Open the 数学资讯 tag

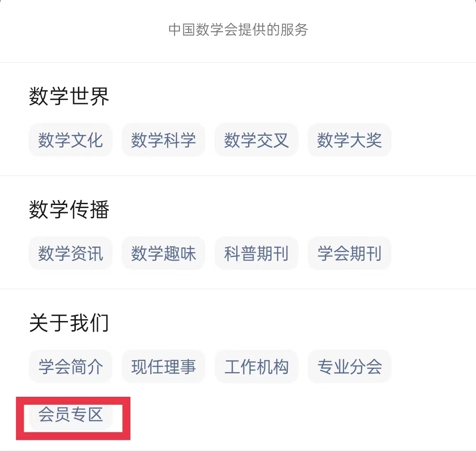71,254
